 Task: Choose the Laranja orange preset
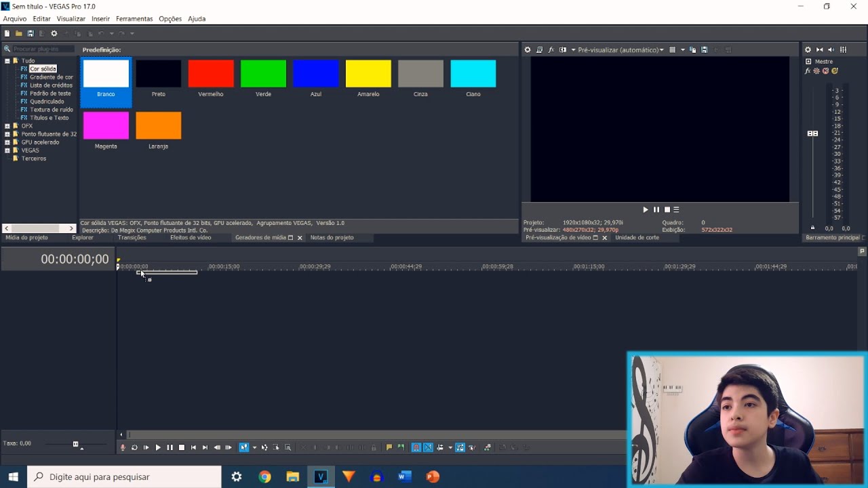pos(158,126)
